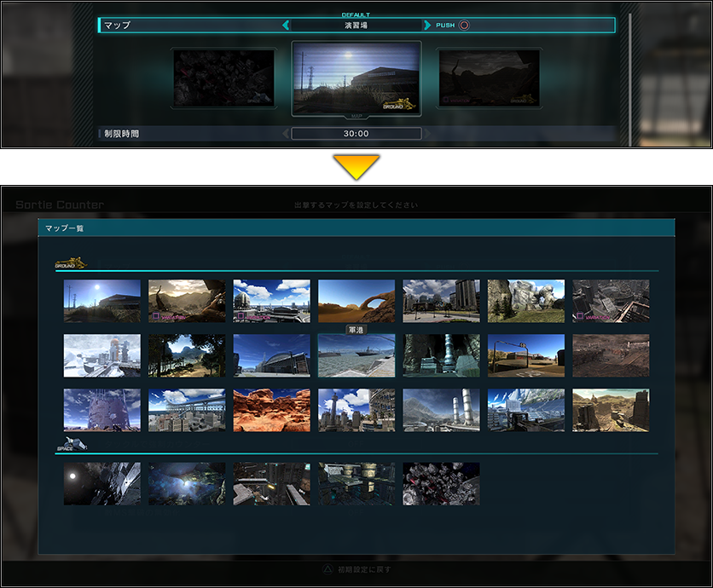Click the right arrow of the マップ selector

click(x=427, y=25)
